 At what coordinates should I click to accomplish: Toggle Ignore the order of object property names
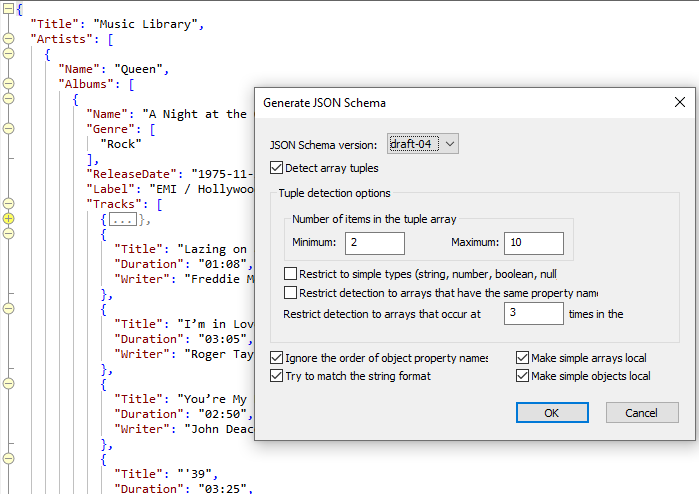[x=277, y=358]
